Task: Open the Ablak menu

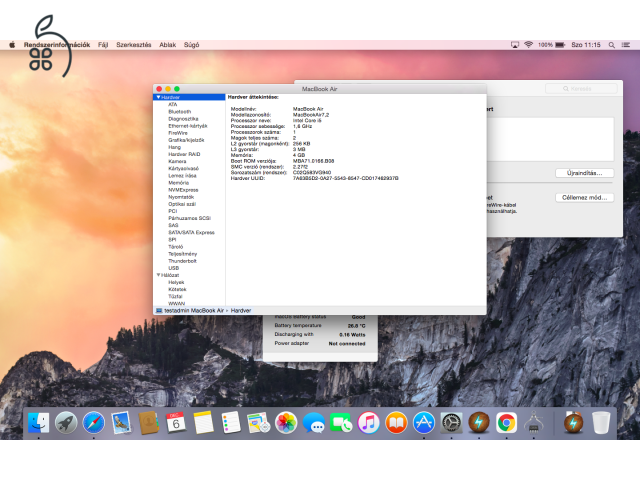Action: [x=167, y=45]
